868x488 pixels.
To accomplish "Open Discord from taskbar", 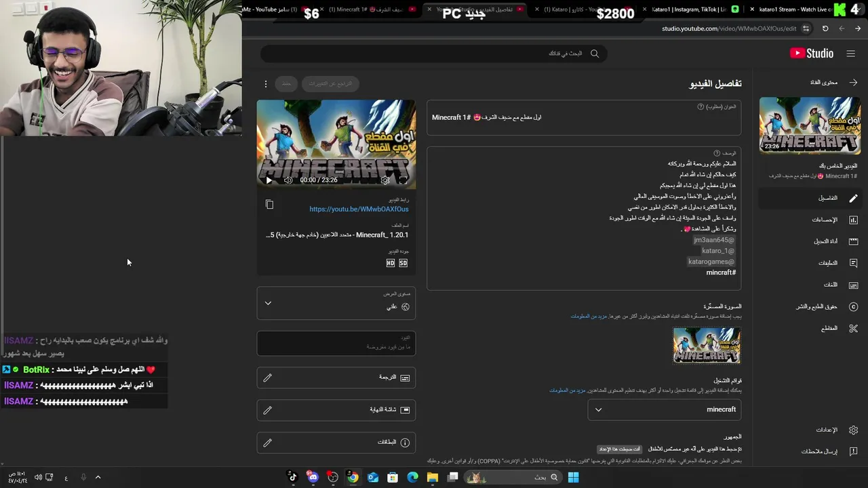I will point(313,477).
